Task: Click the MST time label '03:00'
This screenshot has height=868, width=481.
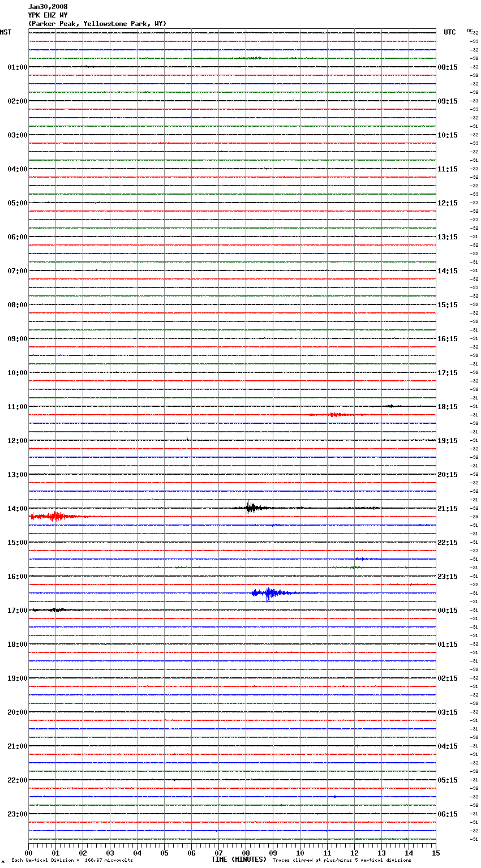Action: 17,135
